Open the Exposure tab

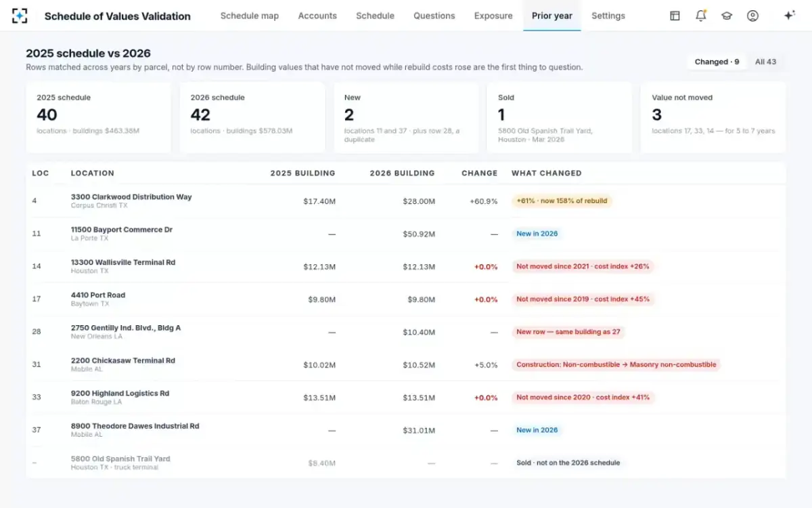click(x=493, y=16)
